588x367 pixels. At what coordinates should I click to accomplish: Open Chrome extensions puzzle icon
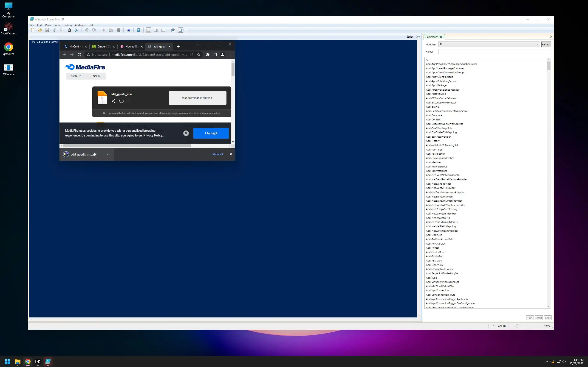pyautogui.click(x=208, y=55)
